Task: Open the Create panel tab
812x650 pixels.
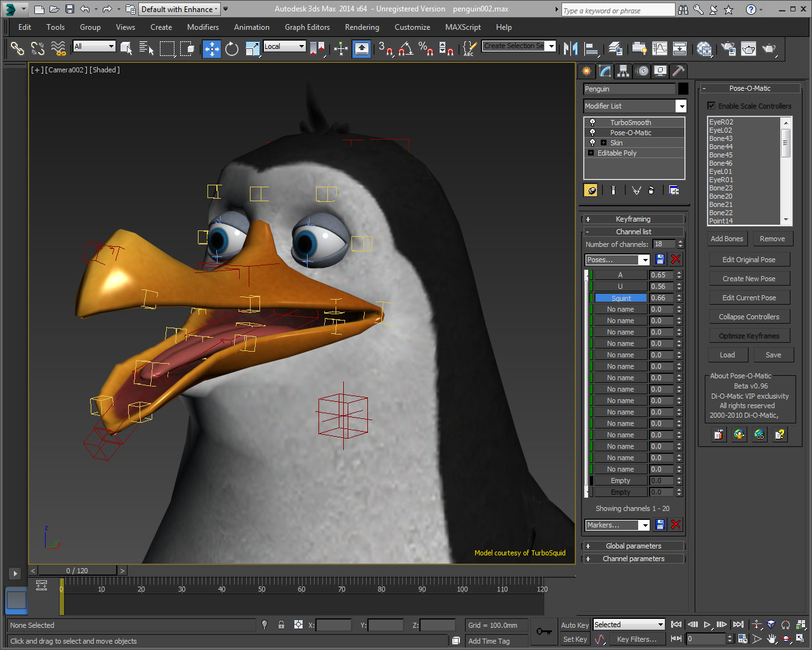Action: [x=586, y=71]
